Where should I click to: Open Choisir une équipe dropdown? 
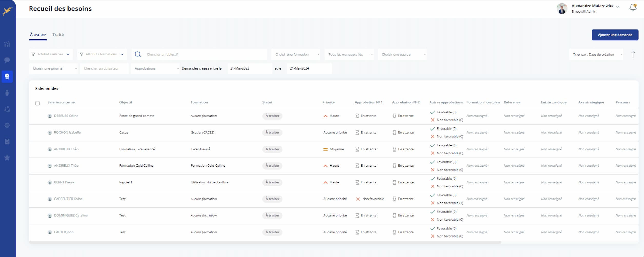(402, 54)
